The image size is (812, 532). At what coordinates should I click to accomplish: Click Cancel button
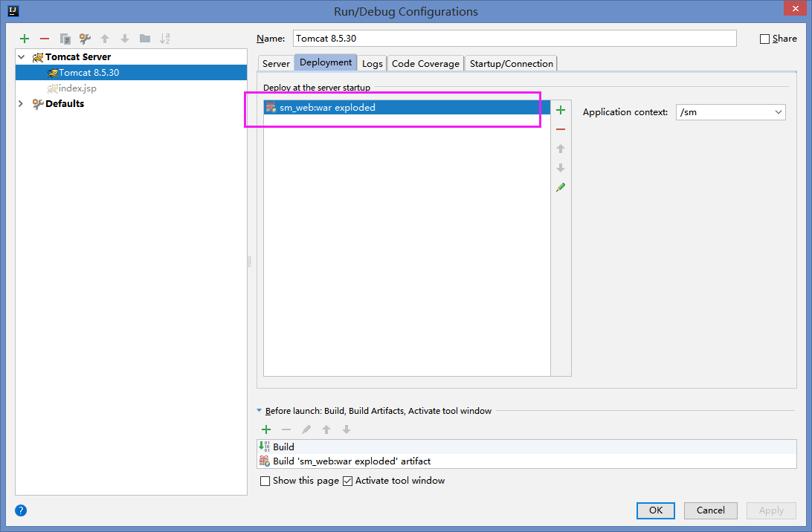coord(711,510)
